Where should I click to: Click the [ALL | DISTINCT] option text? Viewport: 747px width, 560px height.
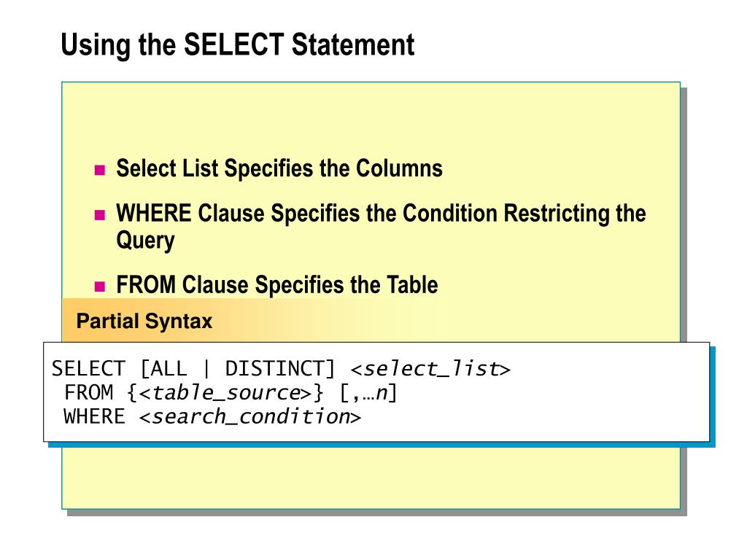[238, 369]
